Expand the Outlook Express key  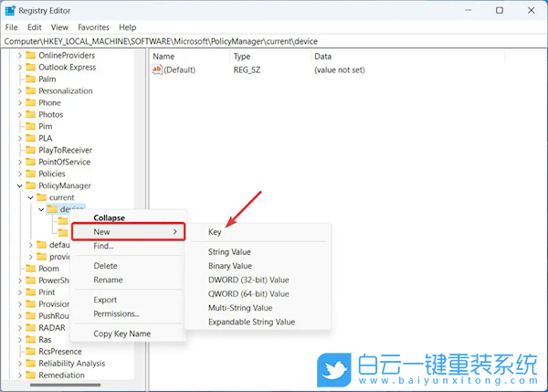(x=20, y=67)
